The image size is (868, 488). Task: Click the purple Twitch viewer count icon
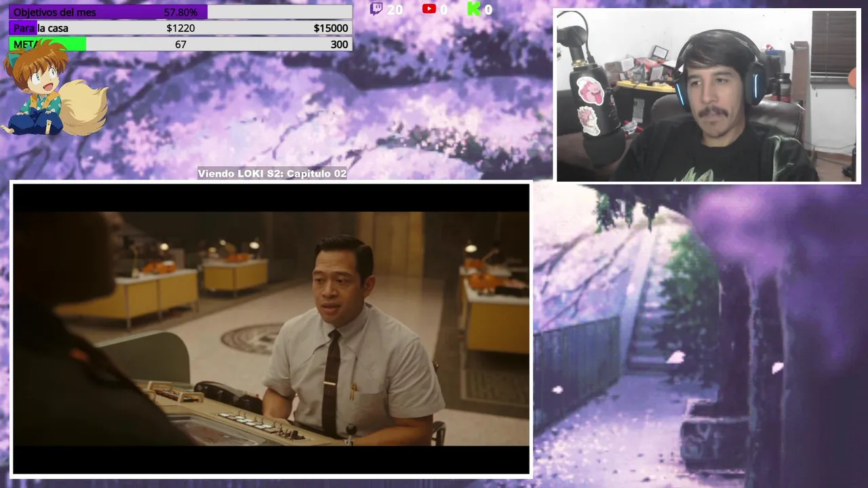[x=376, y=9]
